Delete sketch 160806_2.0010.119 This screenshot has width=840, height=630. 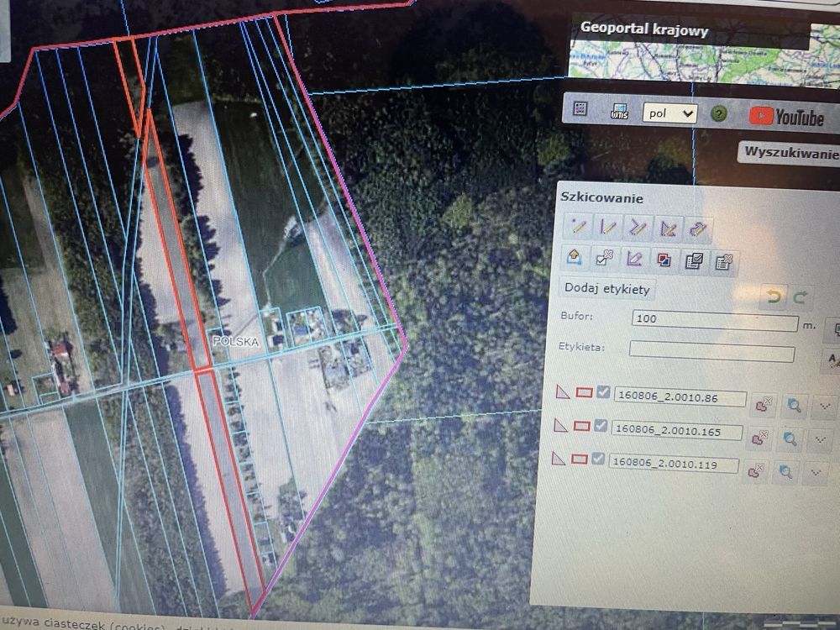[756, 471]
